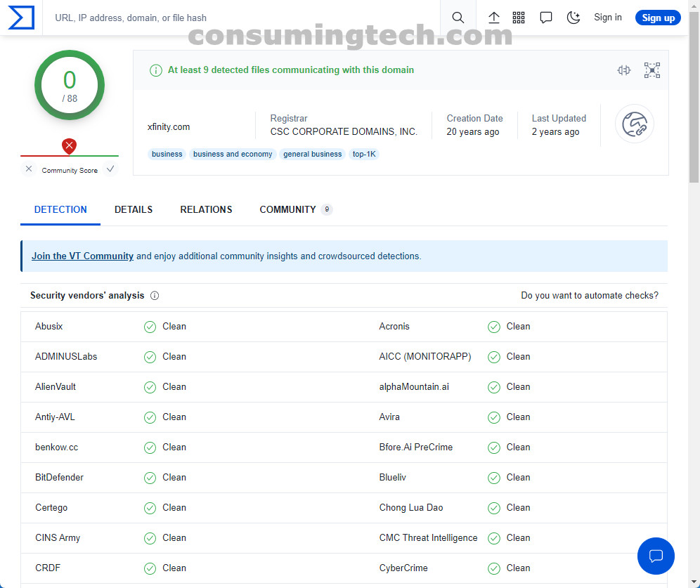Click the scrollbar down arrow
The height and width of the screenshot is (588, 700).
pyautogui.click(x=694, y=582)
